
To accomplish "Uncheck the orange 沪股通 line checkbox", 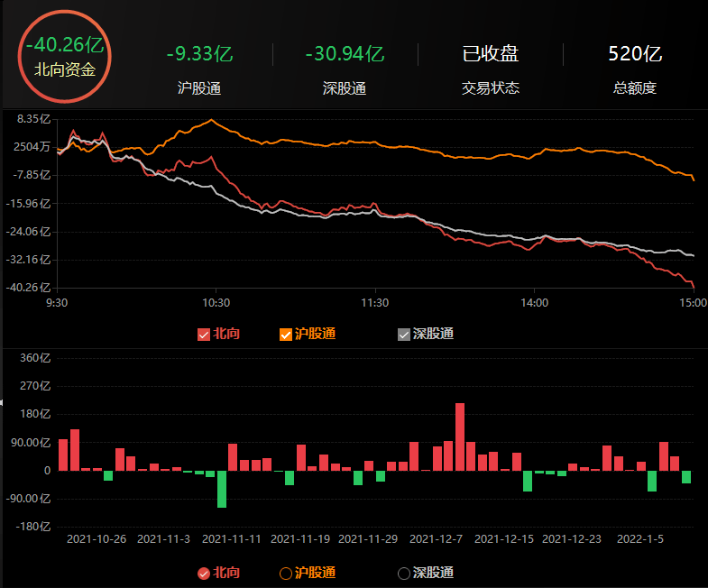I will 286,335.
